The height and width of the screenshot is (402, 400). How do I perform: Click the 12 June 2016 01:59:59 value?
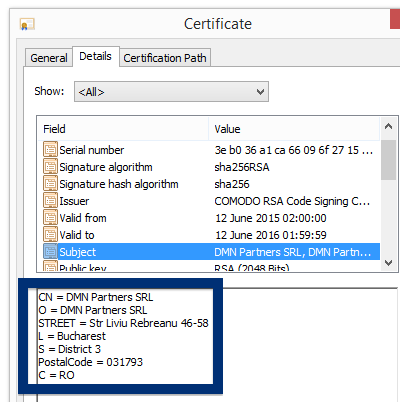pyautogui.click(x=271, y=235)
